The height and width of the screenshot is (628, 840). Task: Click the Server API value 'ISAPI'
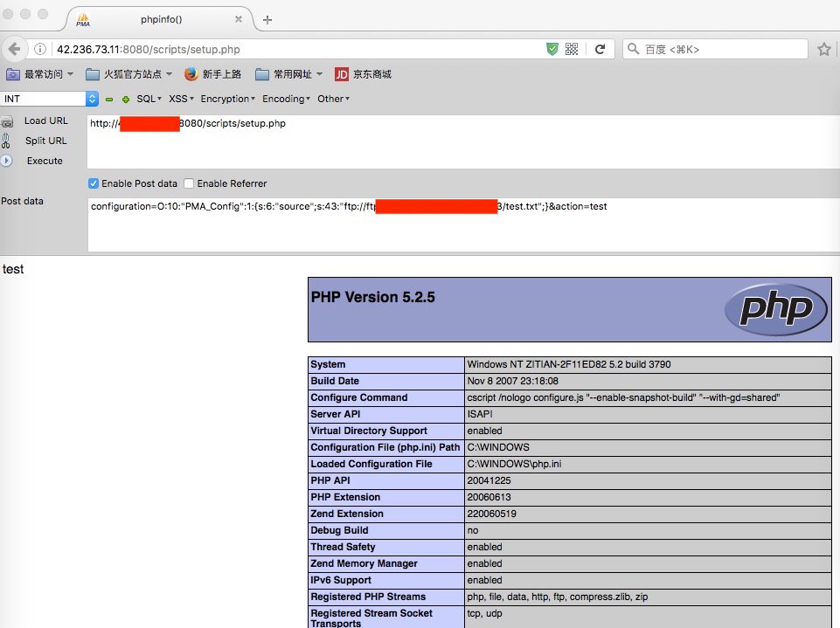(480, 414)
